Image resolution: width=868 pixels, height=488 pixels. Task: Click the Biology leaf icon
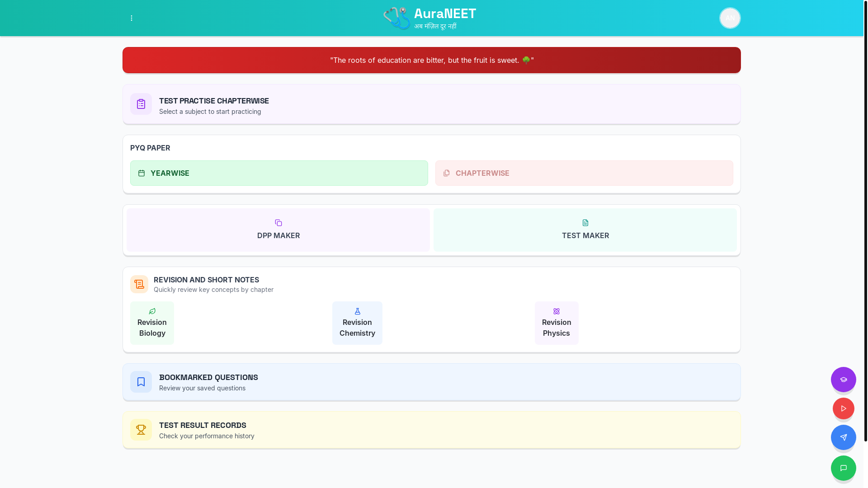tap(152, 311)
